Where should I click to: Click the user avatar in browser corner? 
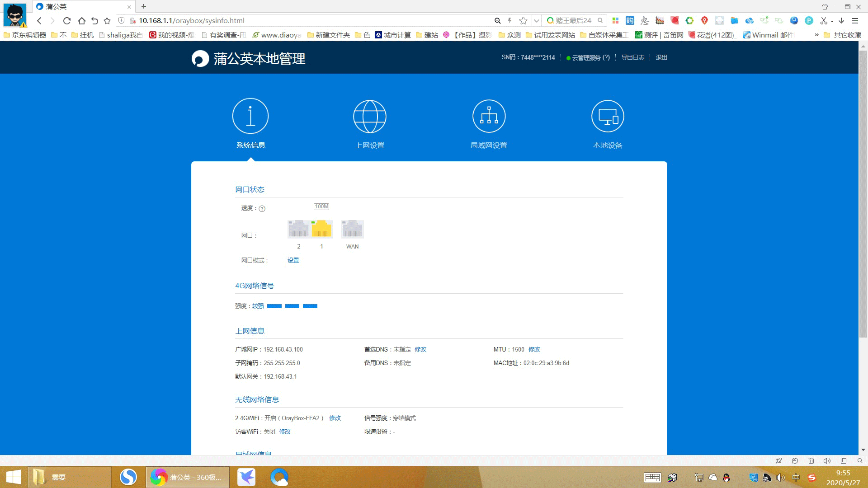(15, 15)
